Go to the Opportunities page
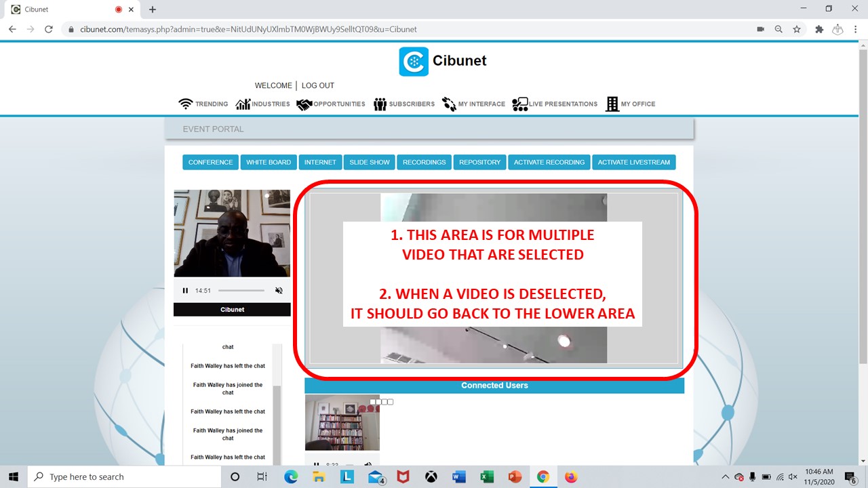 pyautogui.click(x=331, y=104)
